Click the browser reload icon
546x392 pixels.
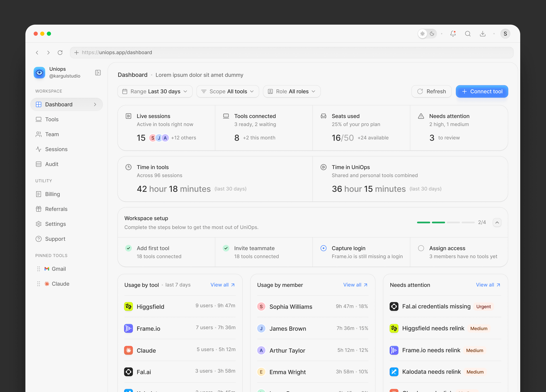coord(60,52)
